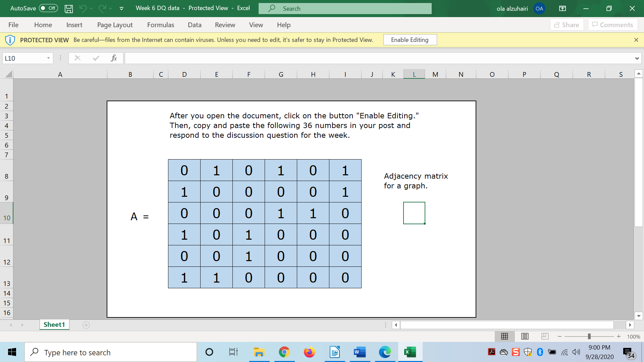Click the Enable Editing button
The image size is (644, 362).
click(x=410, y=40)
